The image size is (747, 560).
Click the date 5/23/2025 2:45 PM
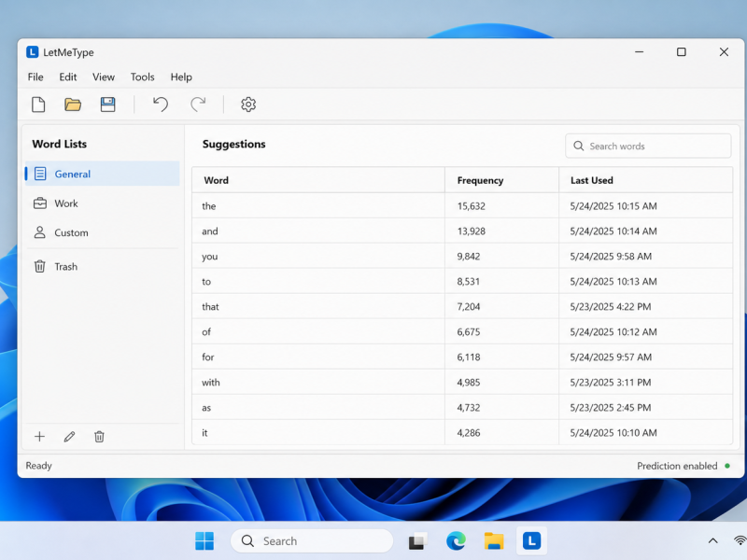[x=611, y=408]
